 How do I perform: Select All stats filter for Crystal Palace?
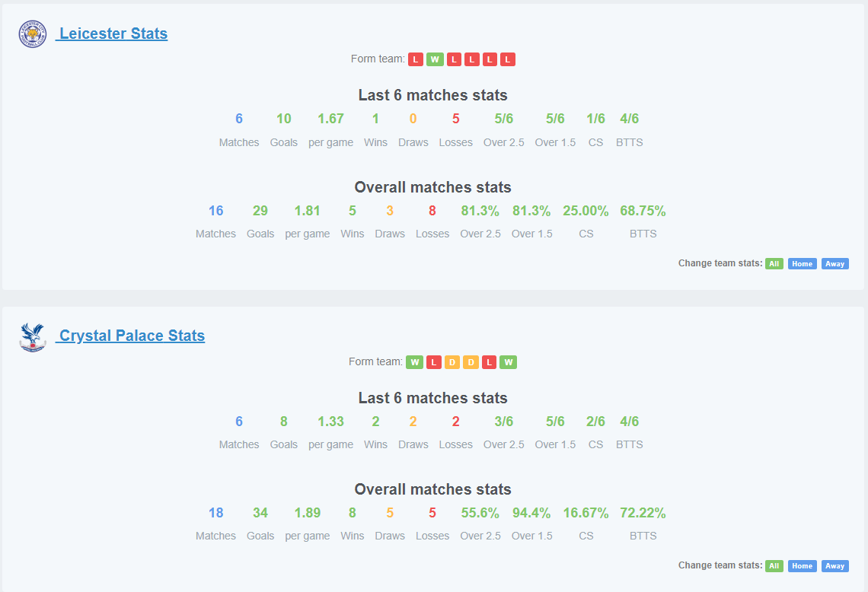click(x=774, y=566)
